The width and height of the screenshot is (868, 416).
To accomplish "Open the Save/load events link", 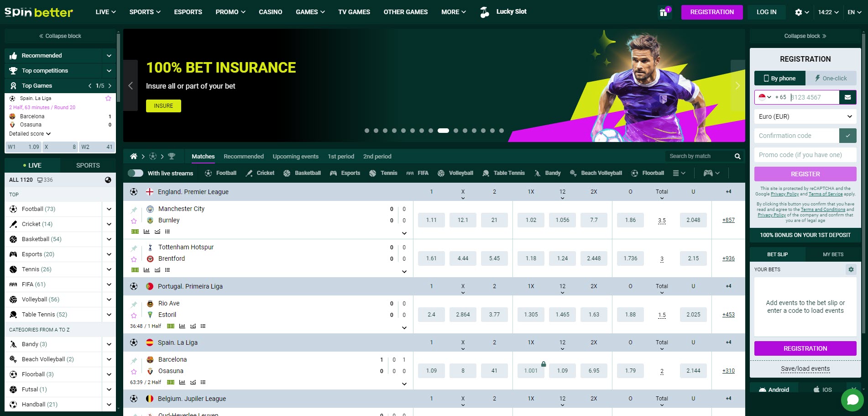I will (x=805, y=369).
